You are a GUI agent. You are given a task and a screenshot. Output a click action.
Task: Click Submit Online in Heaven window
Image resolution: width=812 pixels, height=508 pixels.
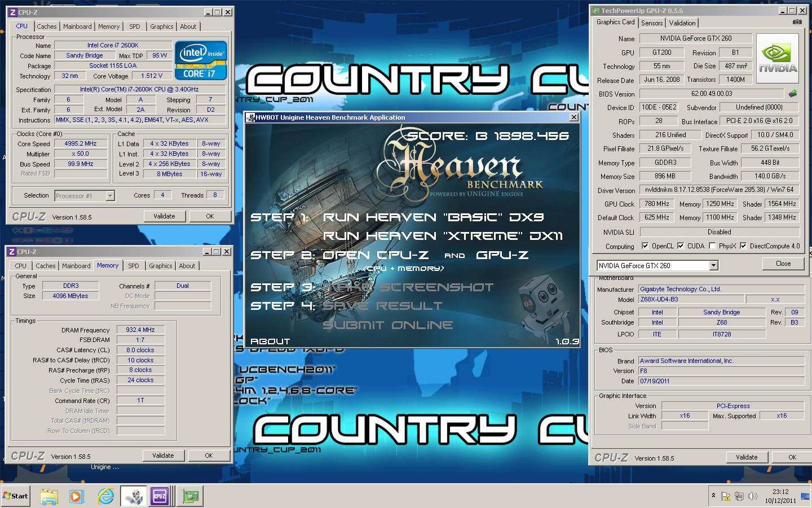click(x=388, y=325)
